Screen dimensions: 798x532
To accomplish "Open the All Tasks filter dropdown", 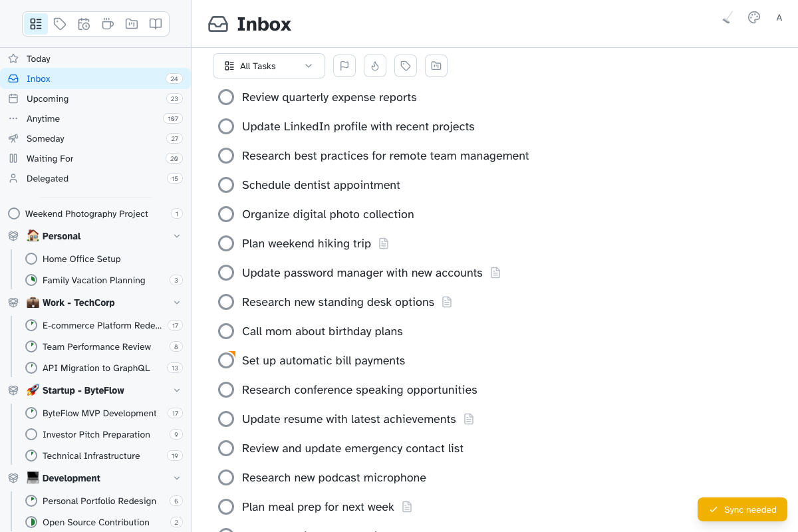I will coord(269,66).
